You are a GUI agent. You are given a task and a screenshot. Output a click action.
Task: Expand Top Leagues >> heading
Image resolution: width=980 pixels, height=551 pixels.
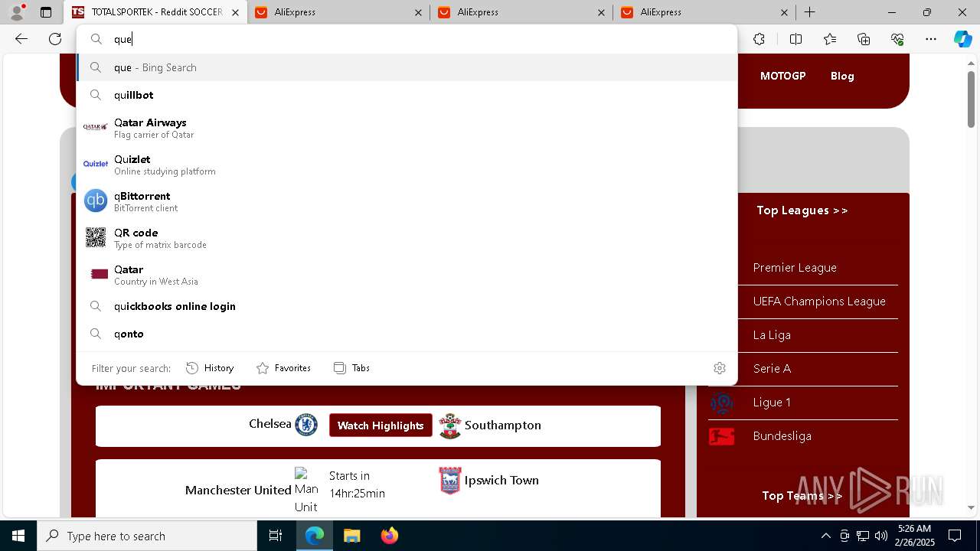802,210
